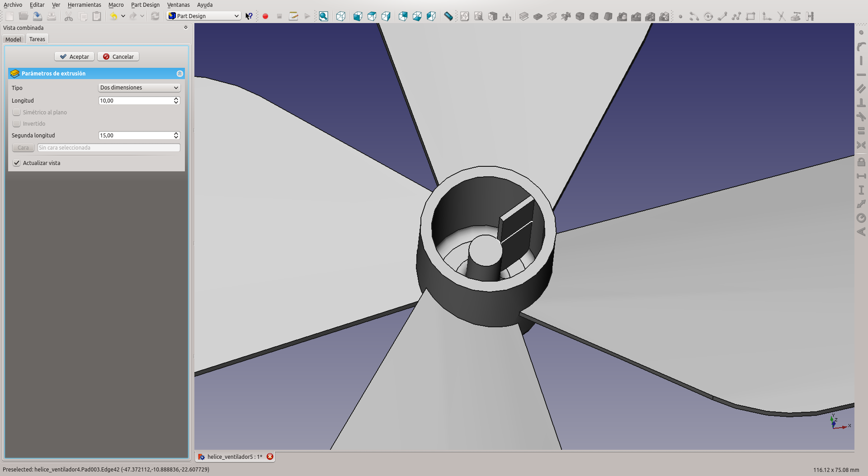The height and width of the screenshot is (476, 868).
Task: Click the Groove tool icon
Action: [x=566, y=16]
